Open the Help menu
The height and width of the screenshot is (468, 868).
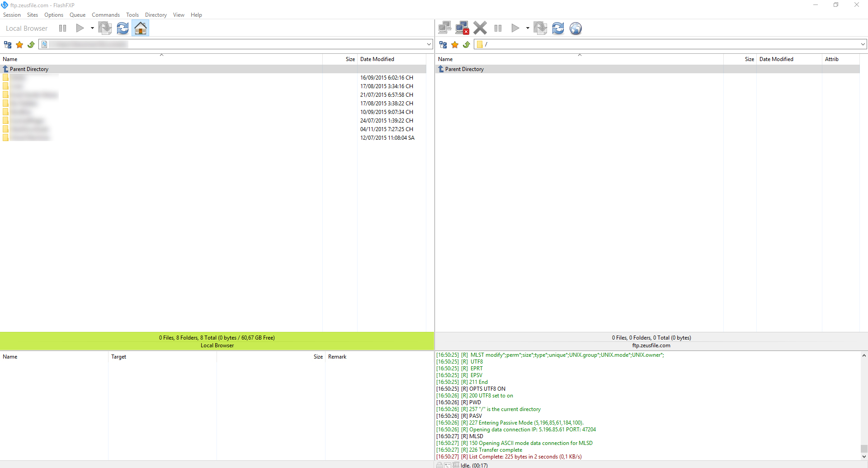point(196,15)
